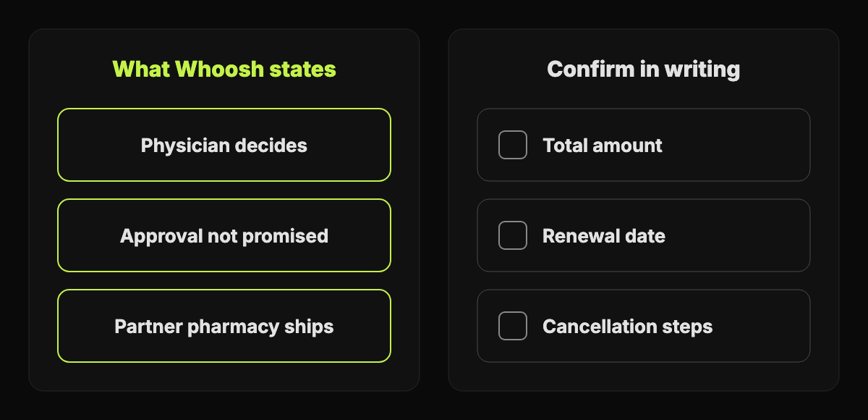Click empty space inside Cancellation steps row
This screenshot has height=420, width=868.
coord(759,326)
